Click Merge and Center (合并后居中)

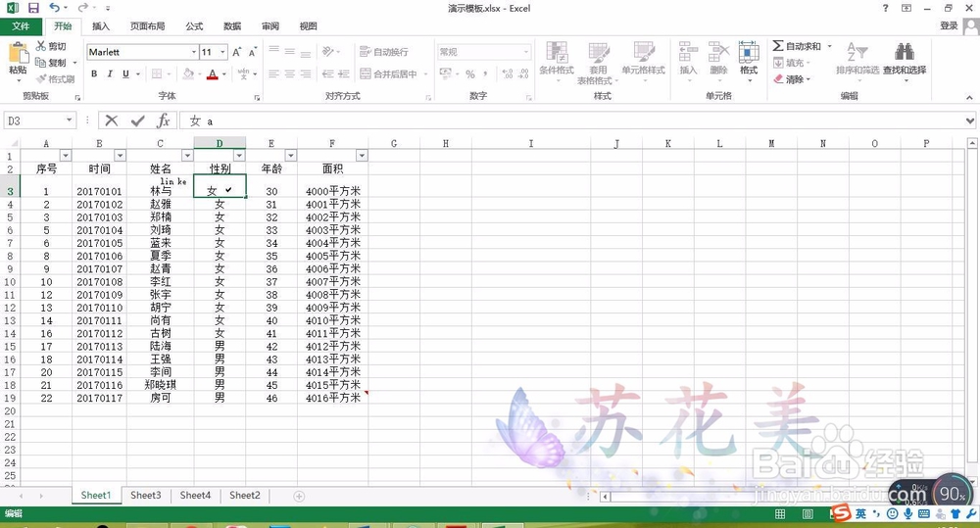coord(389,73)
